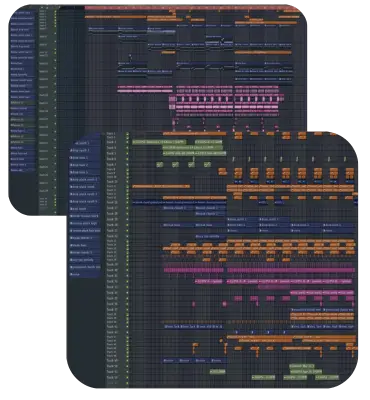Click the Track 1 header label
Screen dimensions: 370x400
click(111, 133)
